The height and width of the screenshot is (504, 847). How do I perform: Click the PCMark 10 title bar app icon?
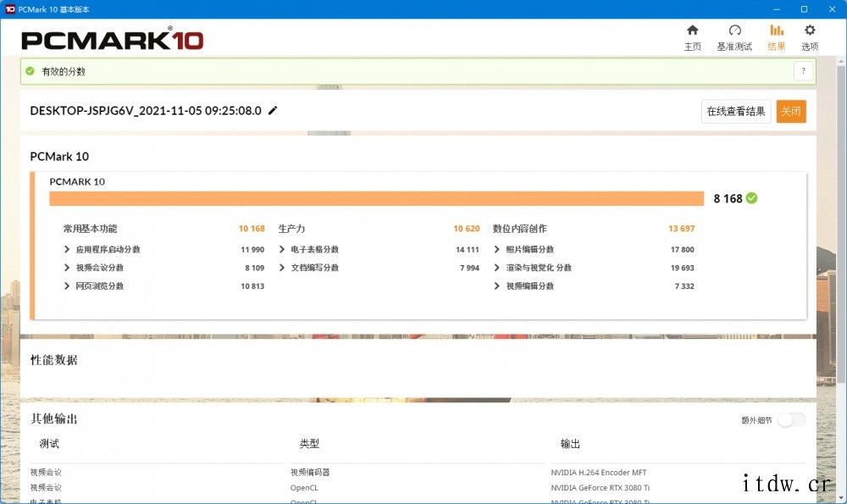click(x=9, y=8)
